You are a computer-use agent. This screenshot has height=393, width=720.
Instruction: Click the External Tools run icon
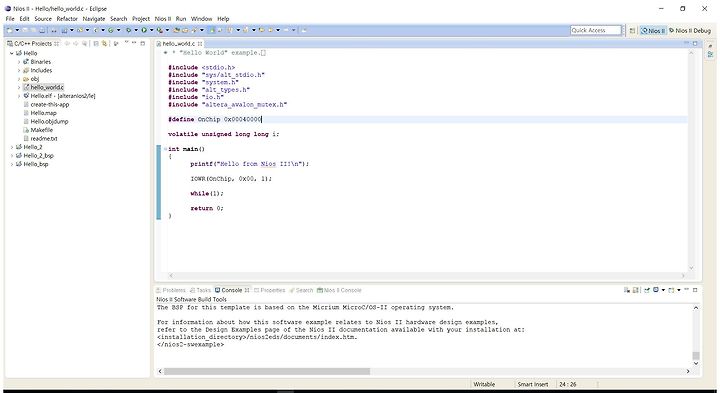(x=159, y=30)
